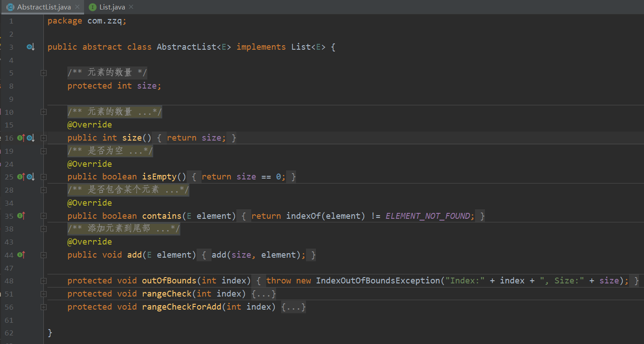Click the constant 'ELEMENT_NOT_FOUND'

point(428,216)
